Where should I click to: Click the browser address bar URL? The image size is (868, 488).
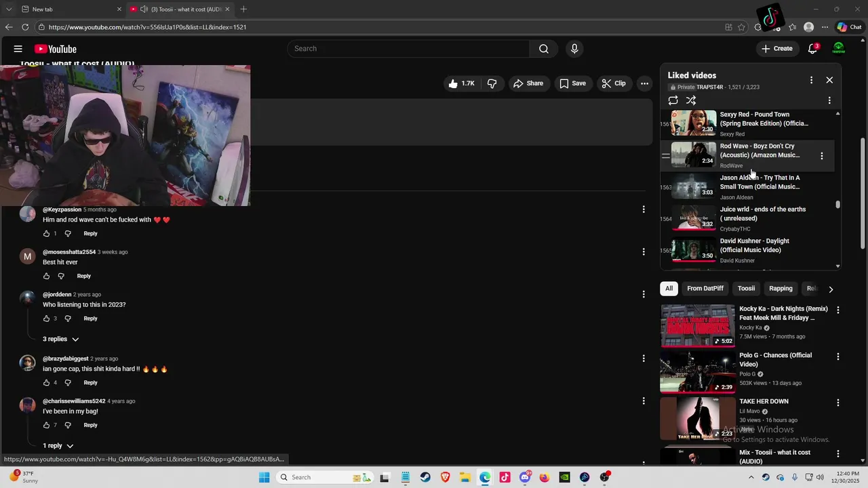147,27
